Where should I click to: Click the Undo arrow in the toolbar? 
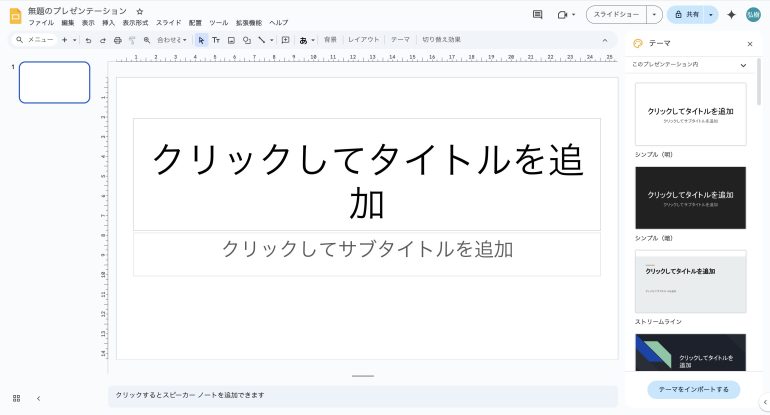point(89,40)
